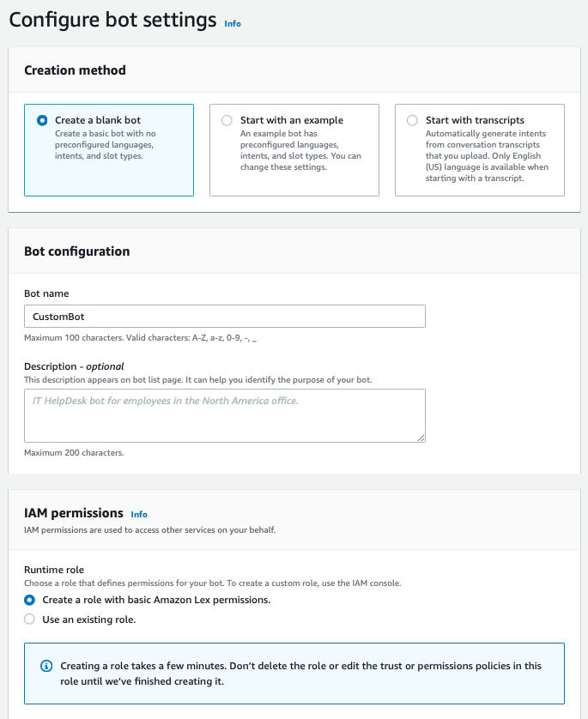Click the Description - optional label
588x719 pixels.
[x=74, y=366]
